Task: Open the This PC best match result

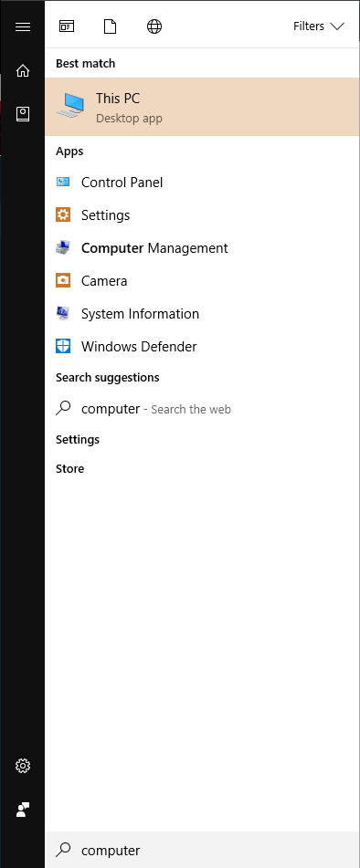Action: tap(202, 107)
